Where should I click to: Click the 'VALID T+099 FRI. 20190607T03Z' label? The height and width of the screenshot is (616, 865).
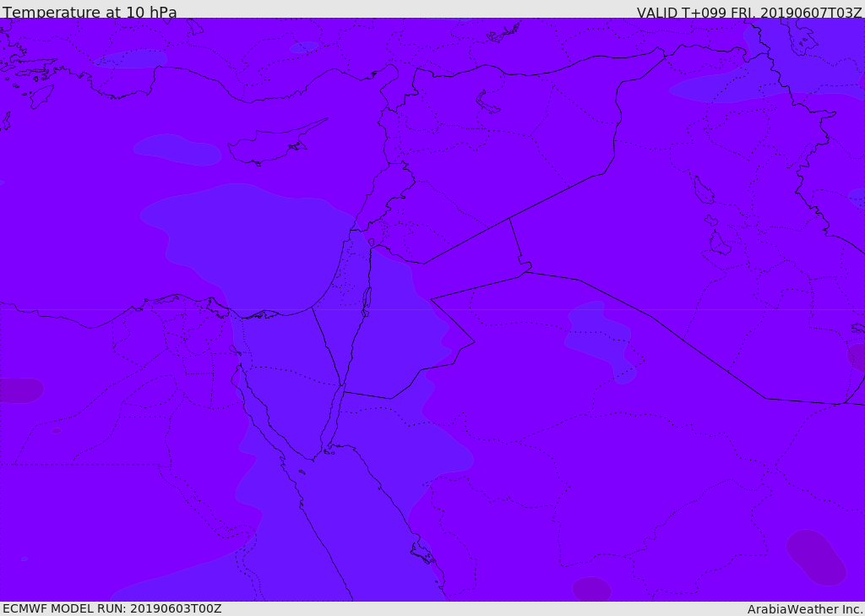[749, 12]
